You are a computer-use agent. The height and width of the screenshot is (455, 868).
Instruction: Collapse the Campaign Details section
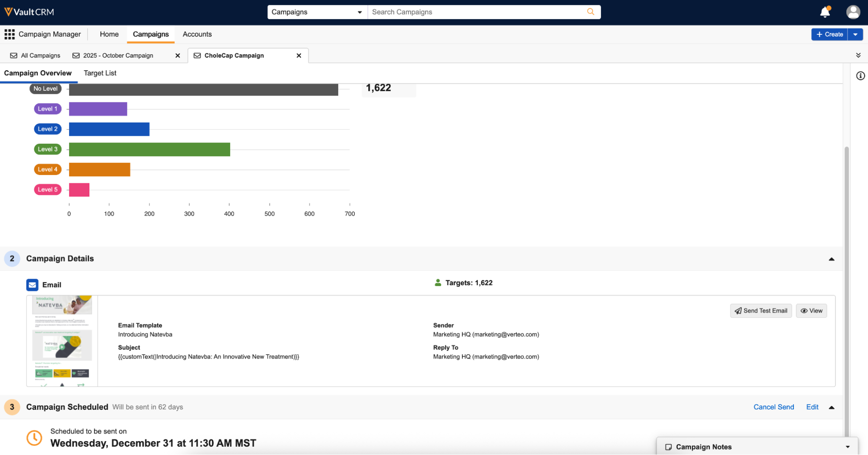click(831, 259)
